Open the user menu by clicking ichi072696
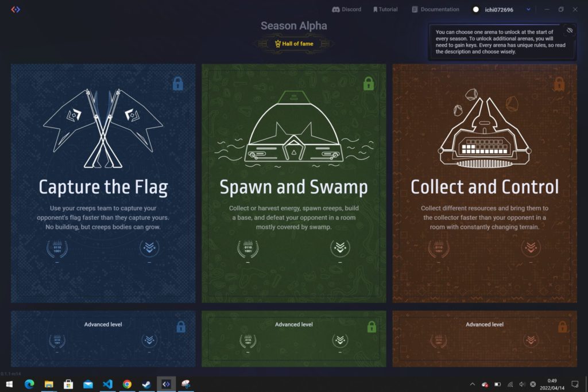 tap(499, 10)
